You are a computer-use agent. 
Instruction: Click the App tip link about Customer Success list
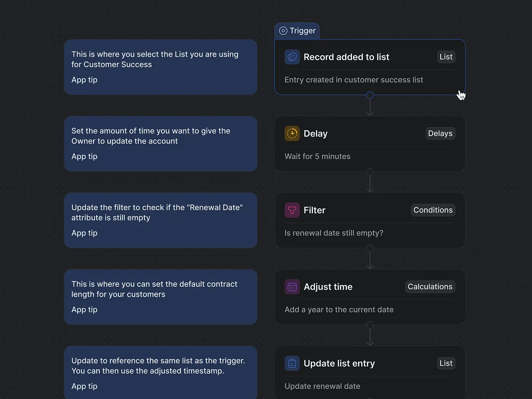click(84, 80)
